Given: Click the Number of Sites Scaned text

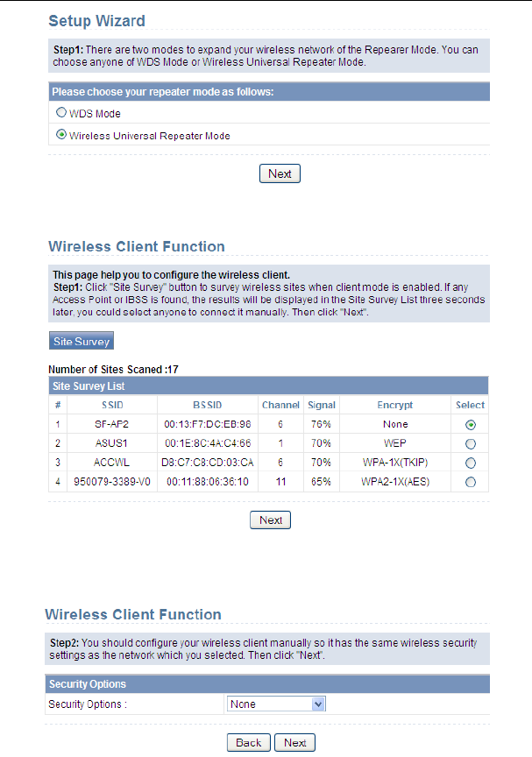Looking at the screenshot, I should pyautogui.click(x=113, y=370).
